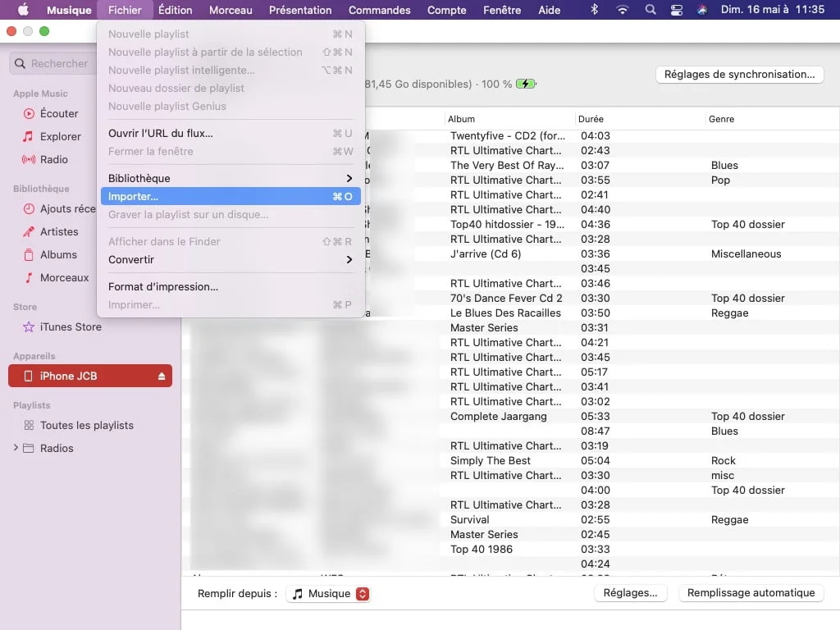Click the duration 08:47 cell
Screen dimensions: 840x630
[x=596, y=431]
